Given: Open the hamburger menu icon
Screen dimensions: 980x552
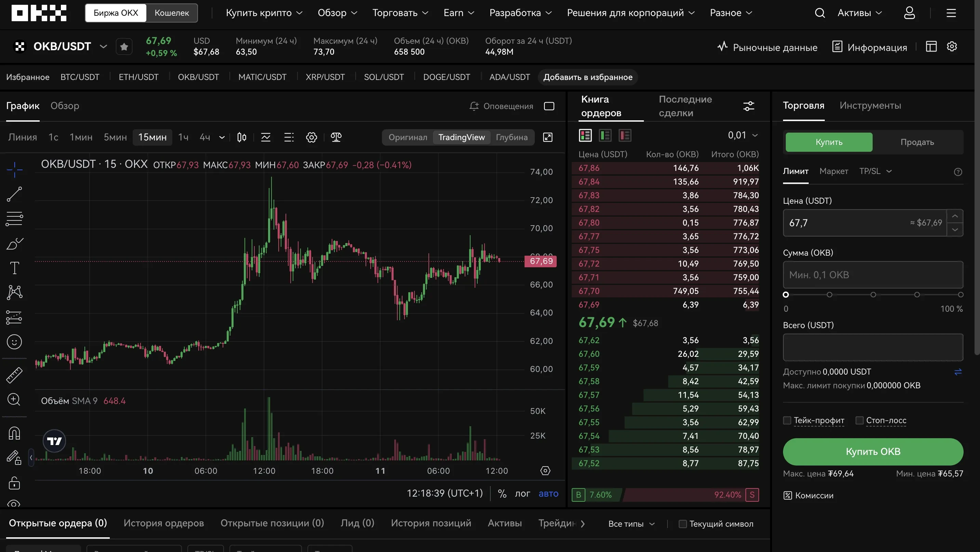Looking at the screenshot, I should pyautogui.click(x=951, y=13).
